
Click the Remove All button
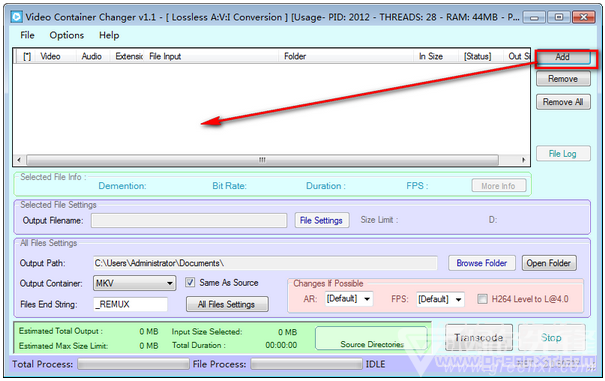(x=563, y=102)
